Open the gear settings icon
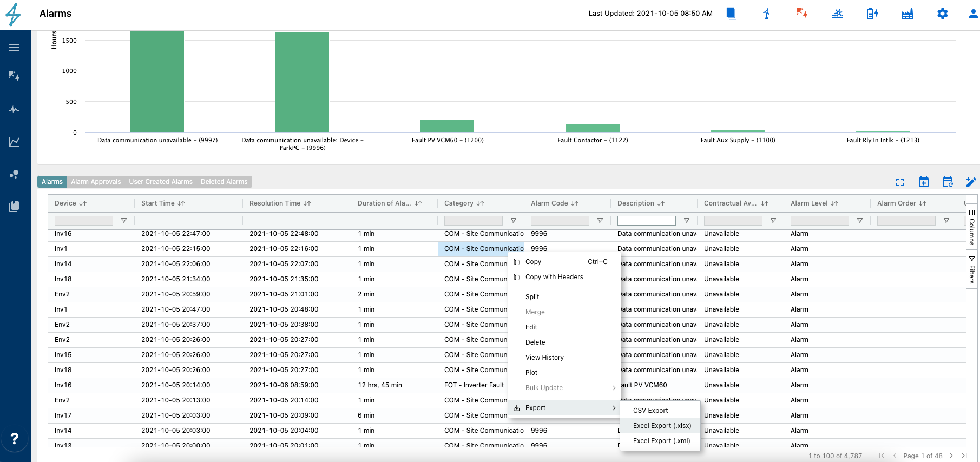 [943, 14]
